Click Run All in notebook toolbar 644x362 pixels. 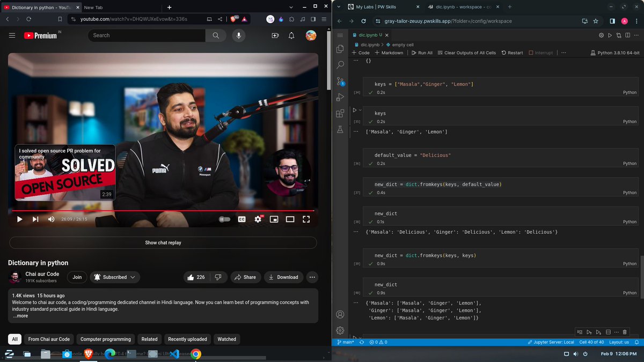click(x=422, y=53)
